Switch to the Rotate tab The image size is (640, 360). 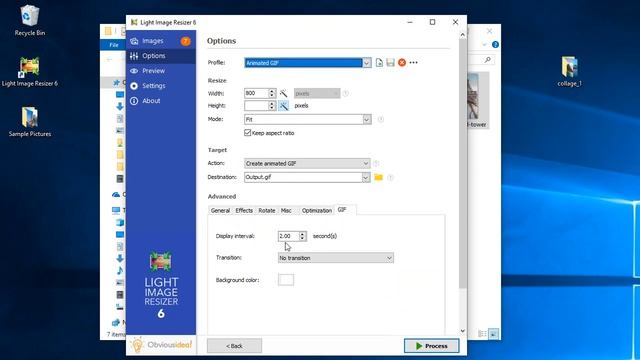267,210
